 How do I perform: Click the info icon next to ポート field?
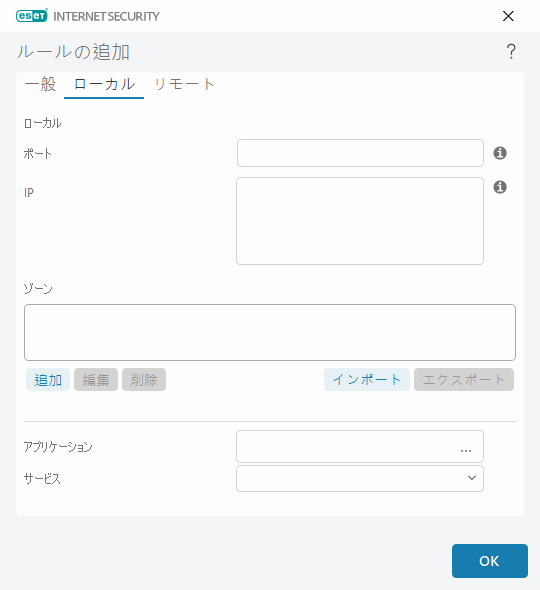[500, 153]
